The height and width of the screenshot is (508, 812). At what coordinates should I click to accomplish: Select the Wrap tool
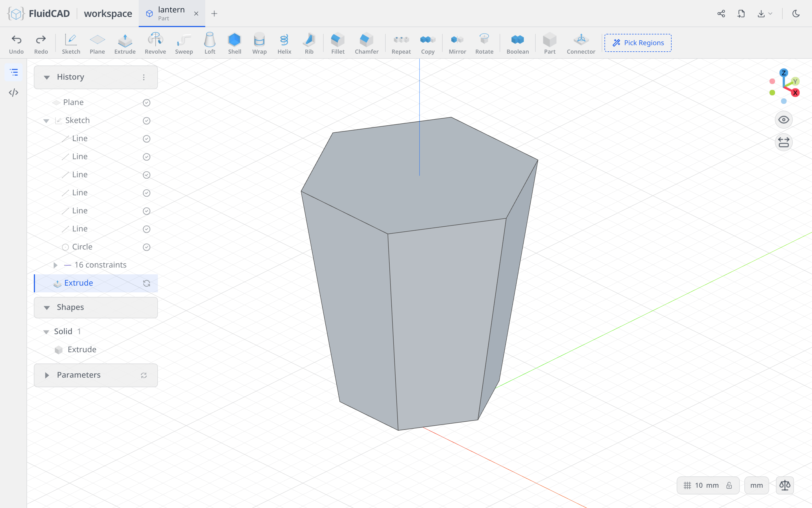tap(259, 44)
